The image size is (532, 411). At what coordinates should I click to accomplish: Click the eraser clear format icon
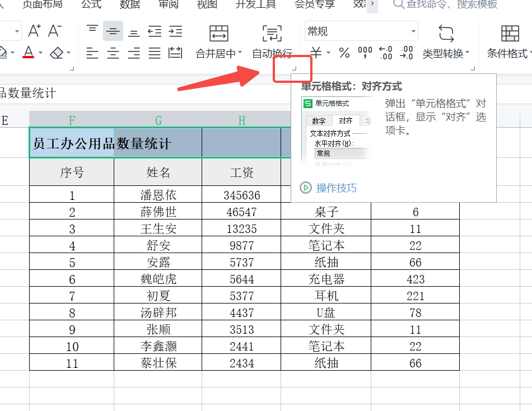coord(57,53)
